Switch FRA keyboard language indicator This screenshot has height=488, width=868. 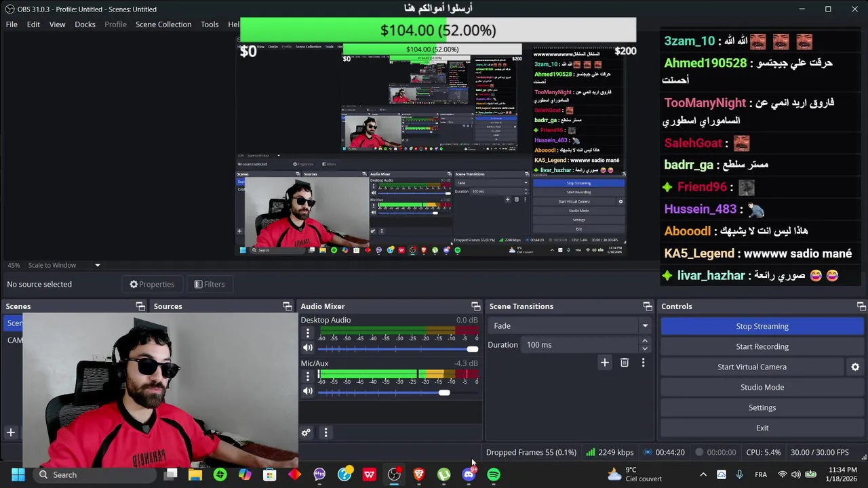(x=761, y=474)
